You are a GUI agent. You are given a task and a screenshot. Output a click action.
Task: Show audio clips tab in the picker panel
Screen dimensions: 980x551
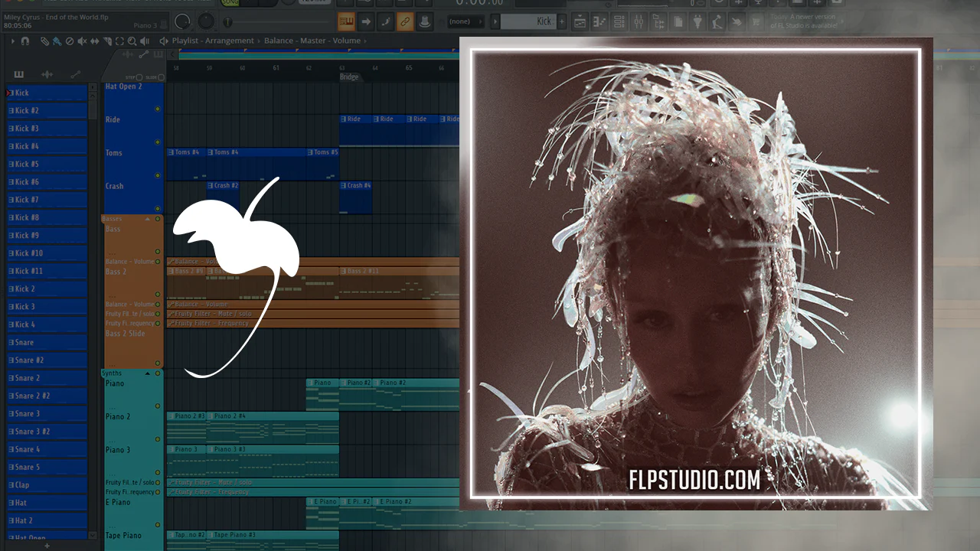(47, 74)
